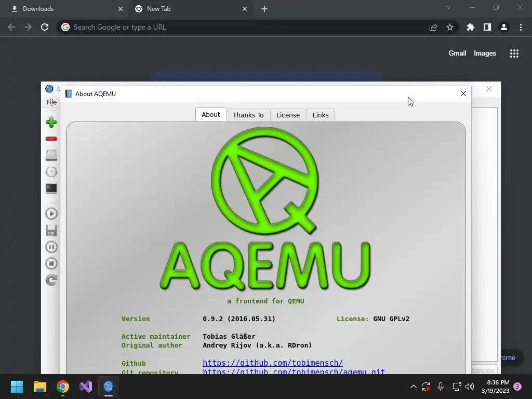The width and height of the screenshot is (532, 399).
Task: Pause the virtual machine
Action: point(51,247)
